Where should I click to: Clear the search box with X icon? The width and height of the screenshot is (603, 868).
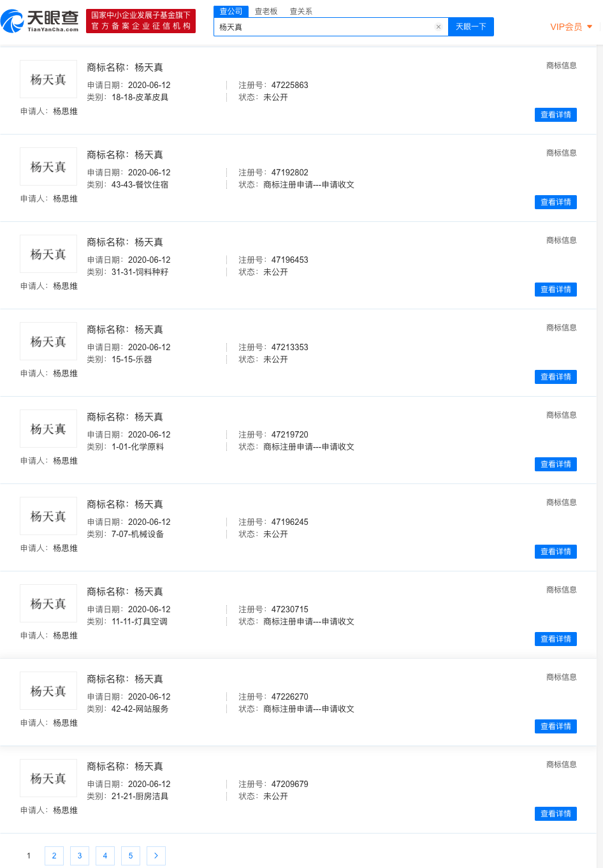(x=439, y=27)
